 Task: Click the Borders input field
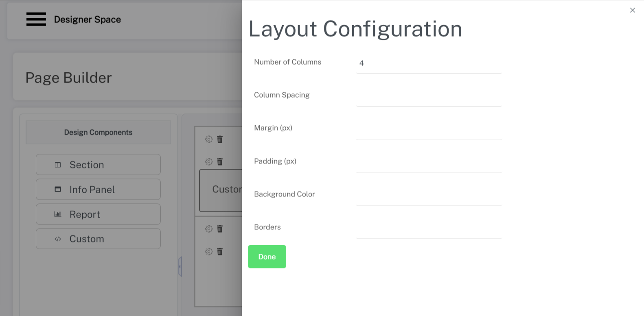429,229
